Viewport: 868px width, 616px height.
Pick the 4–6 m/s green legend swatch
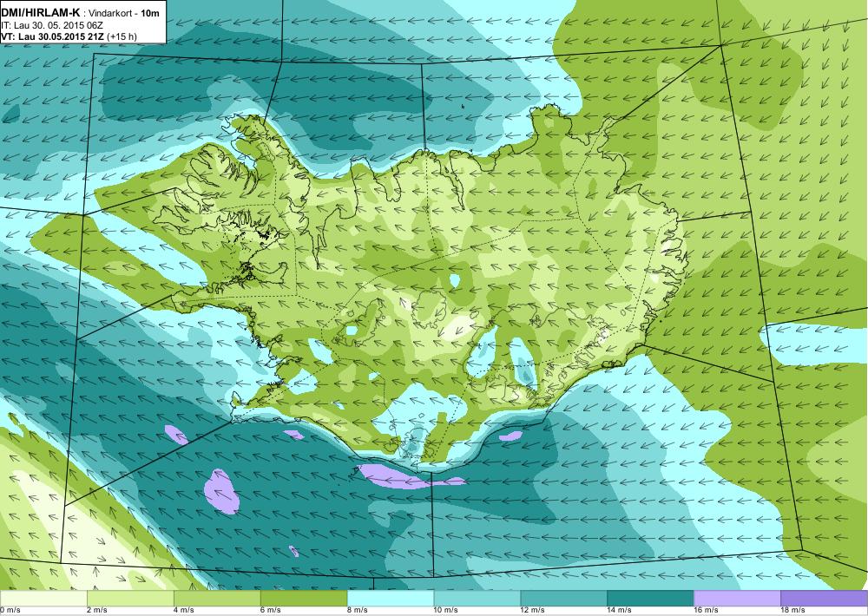(x=217, y=599)
